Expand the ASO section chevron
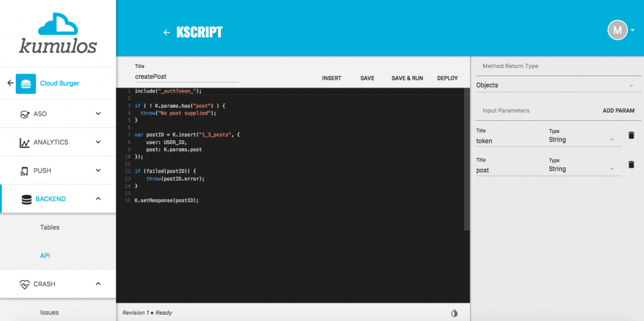The height and width of the screenshot is (321, 644). pos(98,114)
